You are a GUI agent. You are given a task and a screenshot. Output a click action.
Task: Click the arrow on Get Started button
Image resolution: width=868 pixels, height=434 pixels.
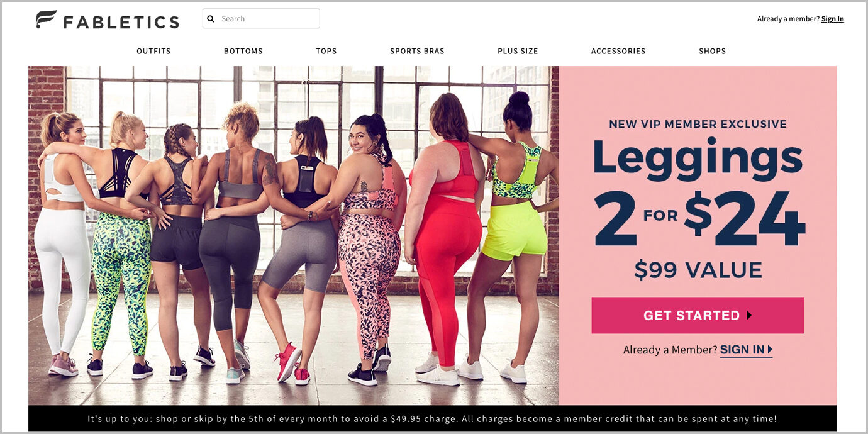[x=749, y=316]
